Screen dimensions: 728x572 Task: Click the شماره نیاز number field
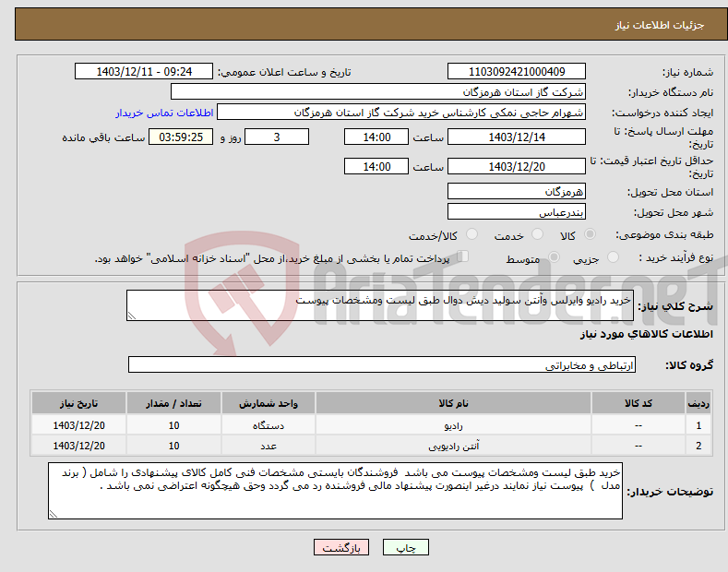click(517, 72)
